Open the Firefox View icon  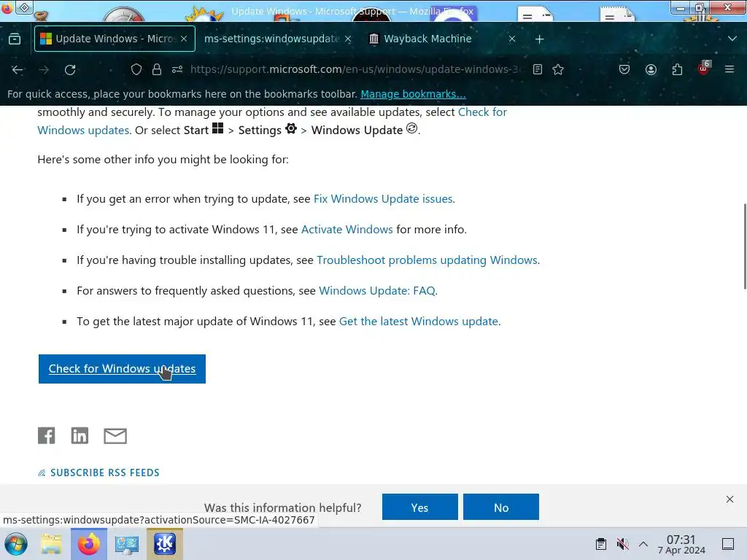pos(15,39)
